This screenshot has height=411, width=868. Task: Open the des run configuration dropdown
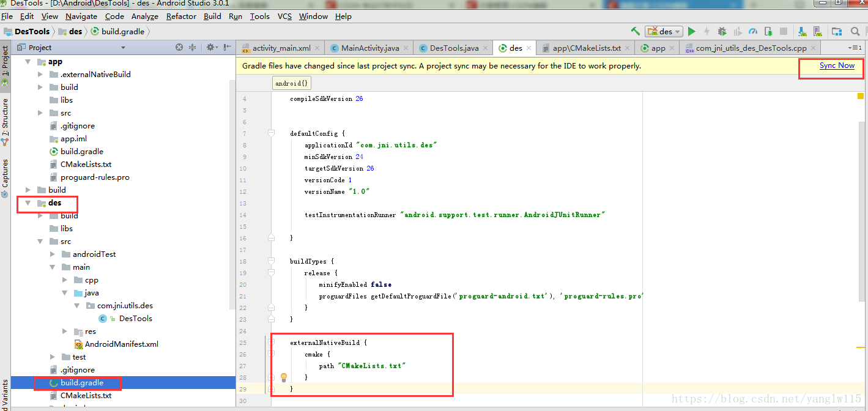(x=663, y=31)
